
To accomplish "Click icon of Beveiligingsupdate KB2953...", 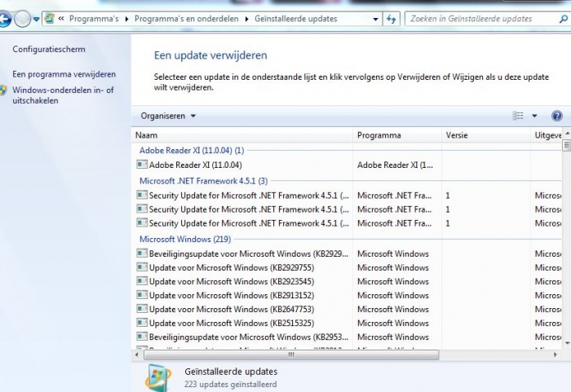I will point(142,337).
